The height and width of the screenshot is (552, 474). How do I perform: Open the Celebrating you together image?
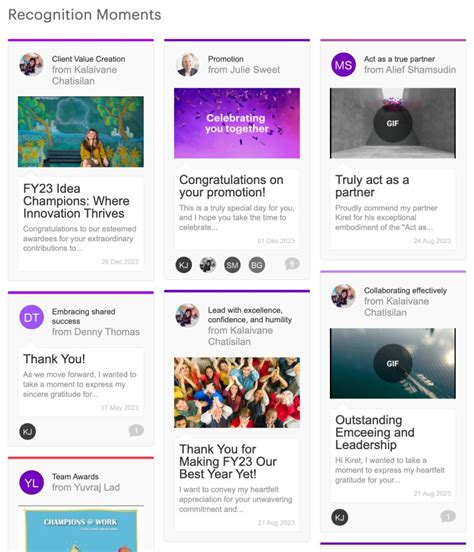tap(237, 123)
